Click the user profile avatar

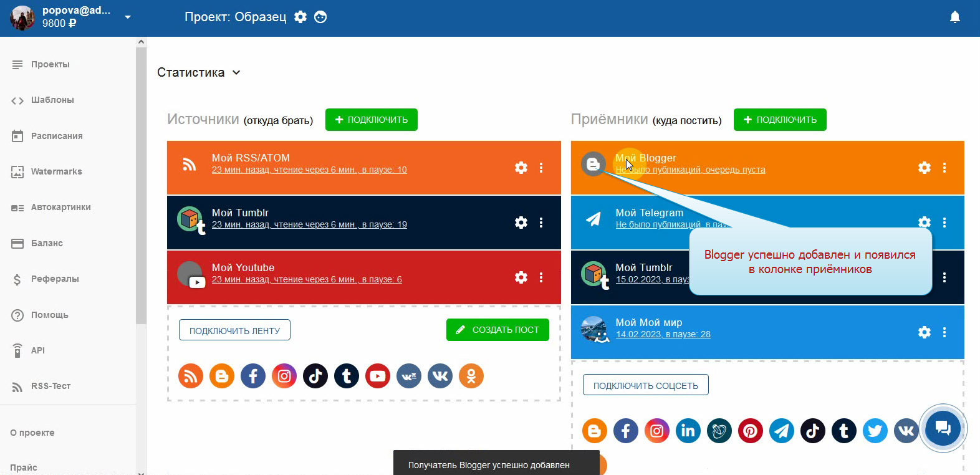(22, 17)
